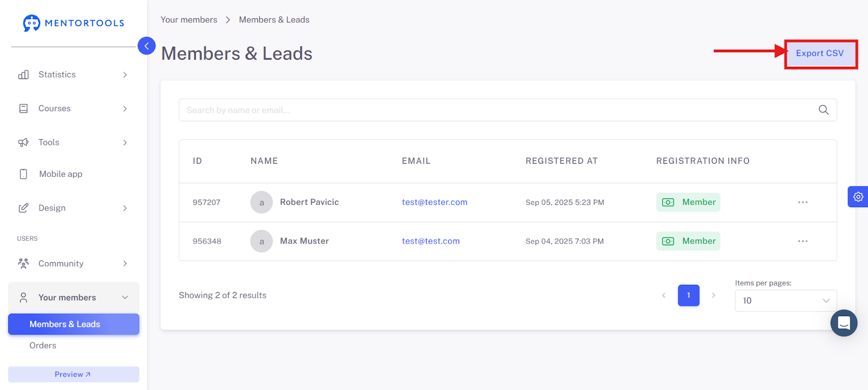Open email link test@tester.com

[x=435, y=202]
